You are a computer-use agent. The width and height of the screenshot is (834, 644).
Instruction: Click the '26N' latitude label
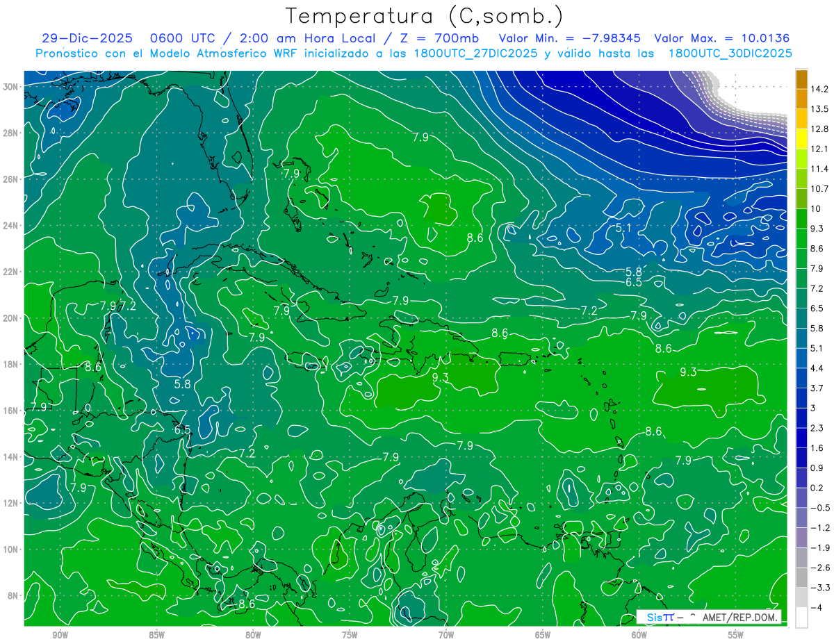pos(10,179)
